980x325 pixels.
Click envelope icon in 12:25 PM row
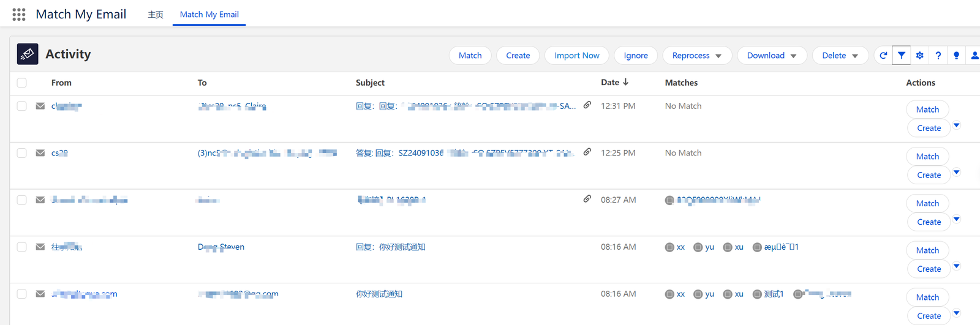(x=40, y=153)
